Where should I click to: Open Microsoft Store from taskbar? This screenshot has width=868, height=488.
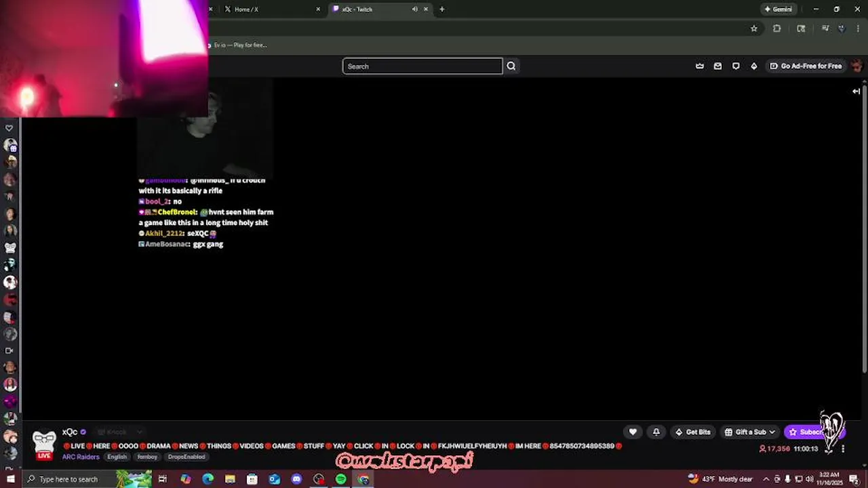[x=252, y=479]
